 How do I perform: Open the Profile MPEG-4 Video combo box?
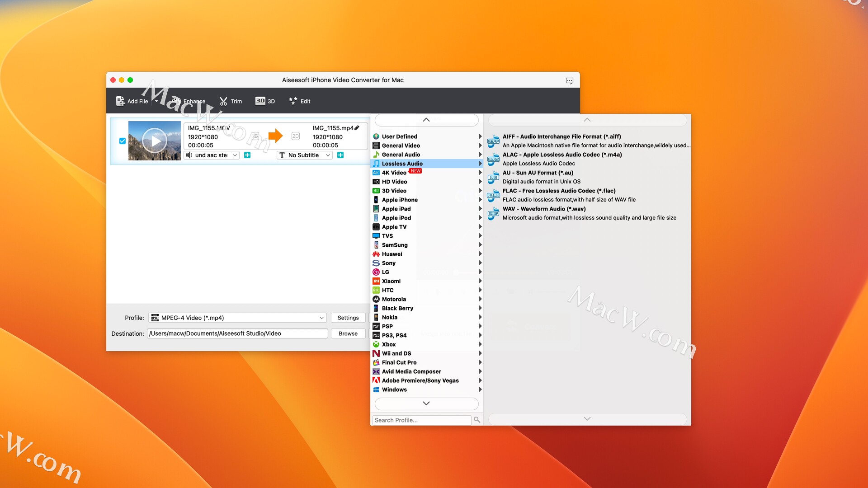(237, 318)
